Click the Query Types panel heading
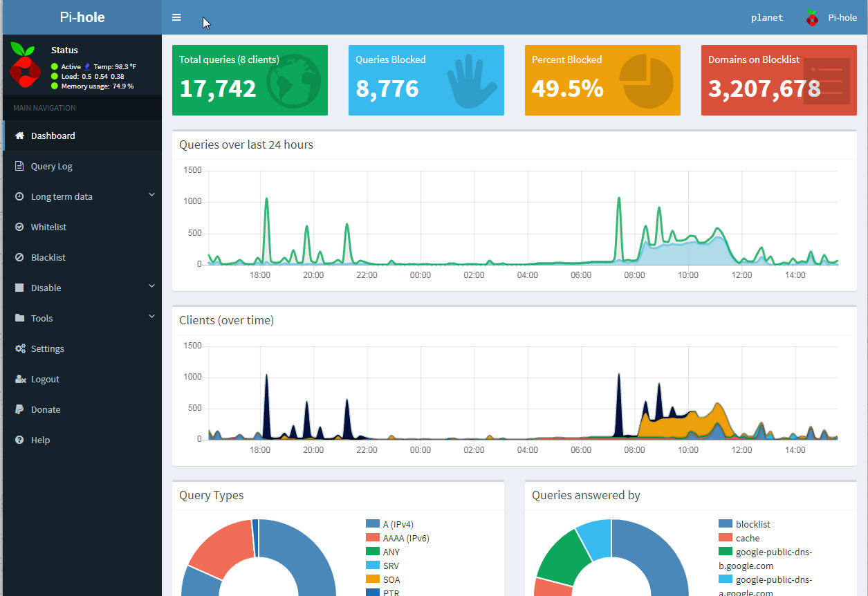Image resolution: width=868 pixels, height=596 pixels. [x=212, y=495]
